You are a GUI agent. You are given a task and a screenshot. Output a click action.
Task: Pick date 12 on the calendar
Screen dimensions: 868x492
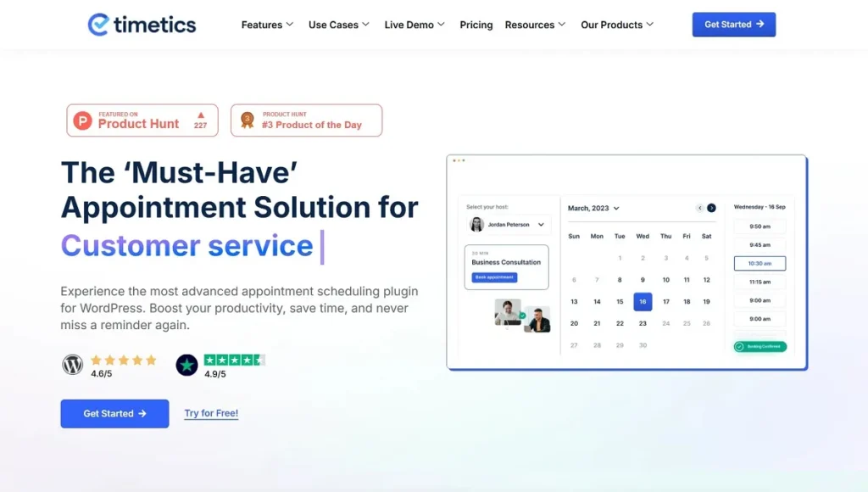(706, 280)
